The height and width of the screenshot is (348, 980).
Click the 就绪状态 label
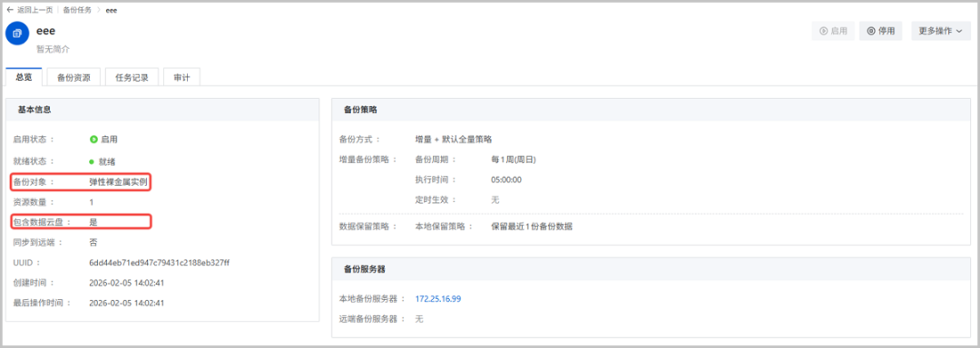click(x=34, y=161)
